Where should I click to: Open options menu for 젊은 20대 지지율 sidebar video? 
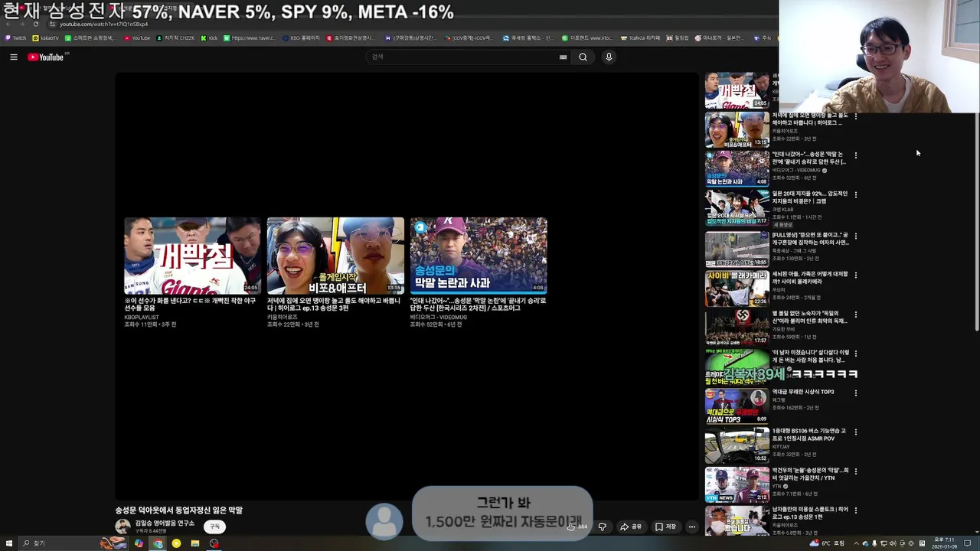856,195
